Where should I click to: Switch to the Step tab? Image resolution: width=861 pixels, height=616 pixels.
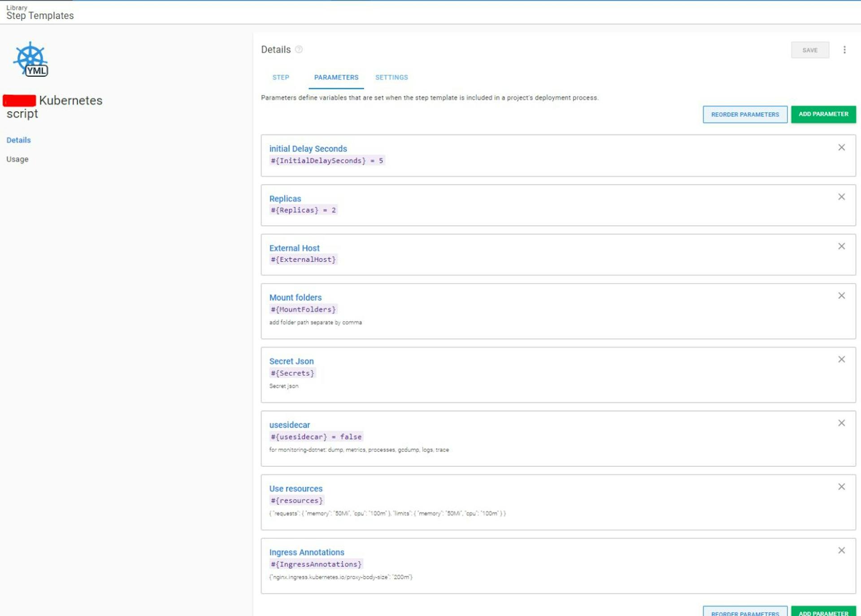[x=281, y=77]
